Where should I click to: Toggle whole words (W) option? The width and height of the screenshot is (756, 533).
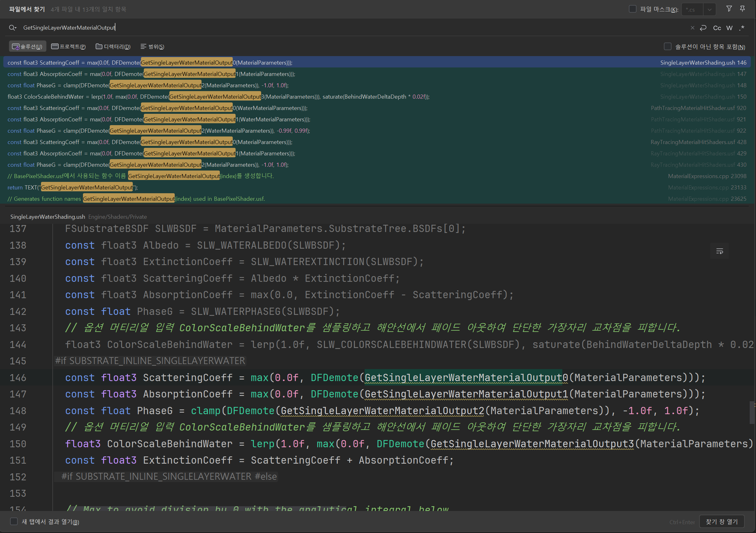729,28
